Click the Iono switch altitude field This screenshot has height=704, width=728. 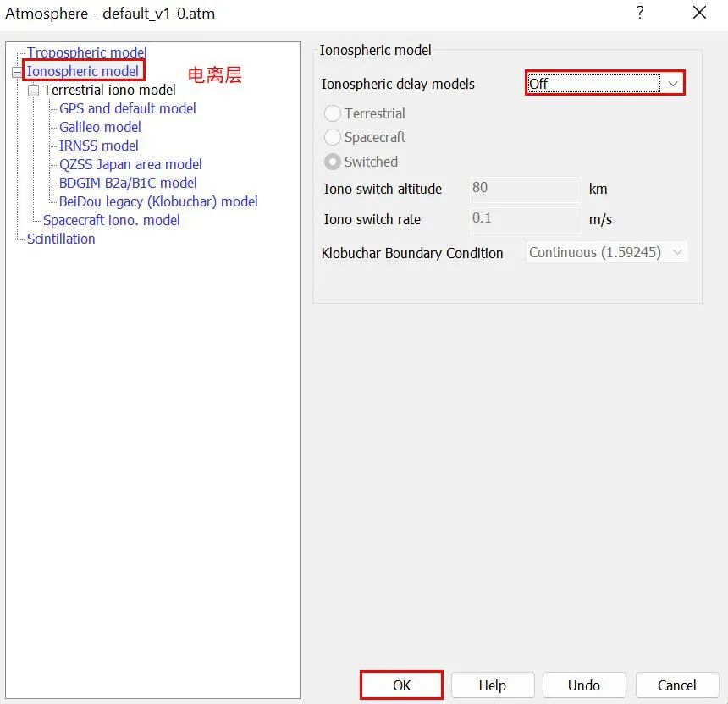(525, 189)
